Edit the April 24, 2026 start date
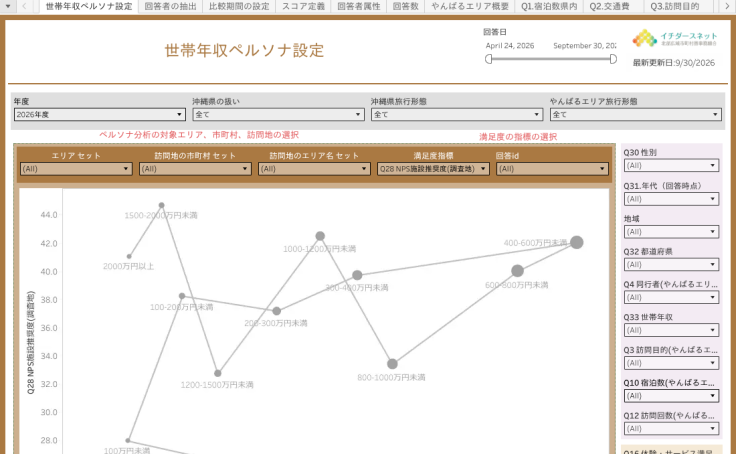 510,46
